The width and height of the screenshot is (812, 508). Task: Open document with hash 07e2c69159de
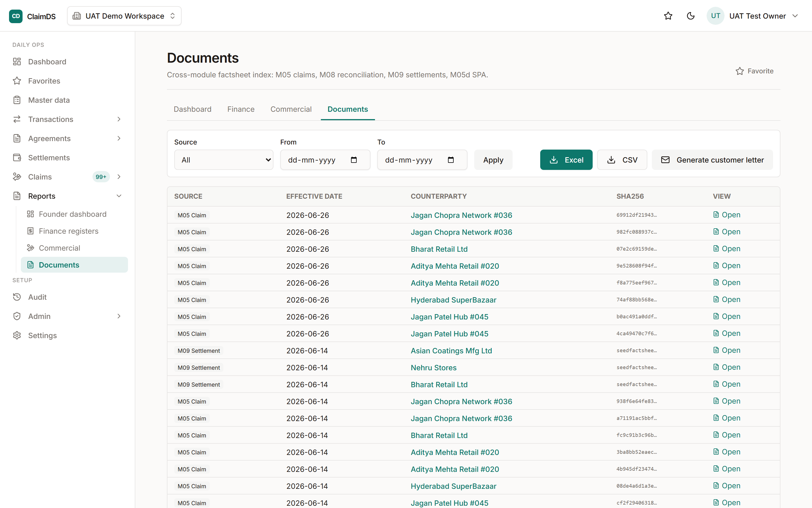tap(727, 249)
